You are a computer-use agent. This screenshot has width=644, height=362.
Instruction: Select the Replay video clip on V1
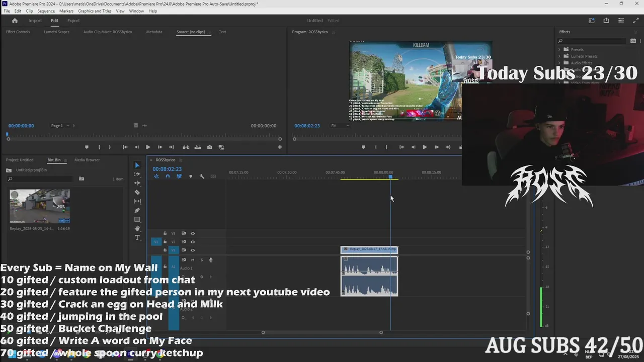tap(369, 249)
